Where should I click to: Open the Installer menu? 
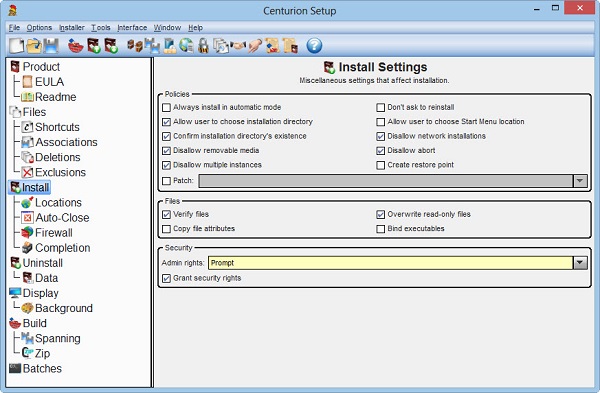72,28
